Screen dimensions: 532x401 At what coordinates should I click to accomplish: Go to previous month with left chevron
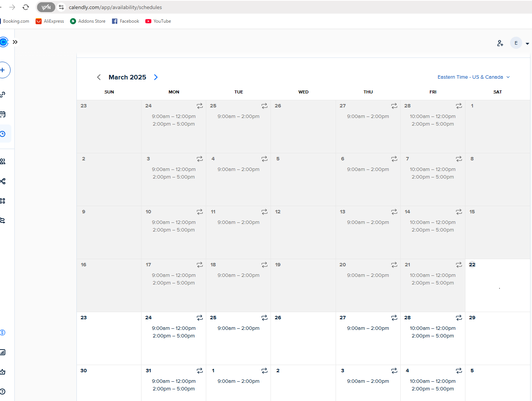[x=99, y=77]
